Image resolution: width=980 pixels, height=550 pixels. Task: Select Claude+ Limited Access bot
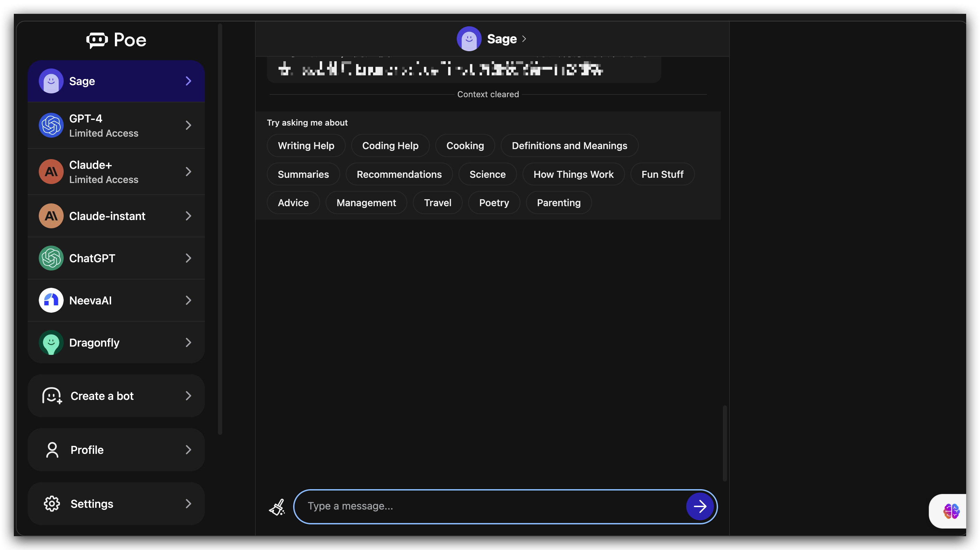point(116,172)
